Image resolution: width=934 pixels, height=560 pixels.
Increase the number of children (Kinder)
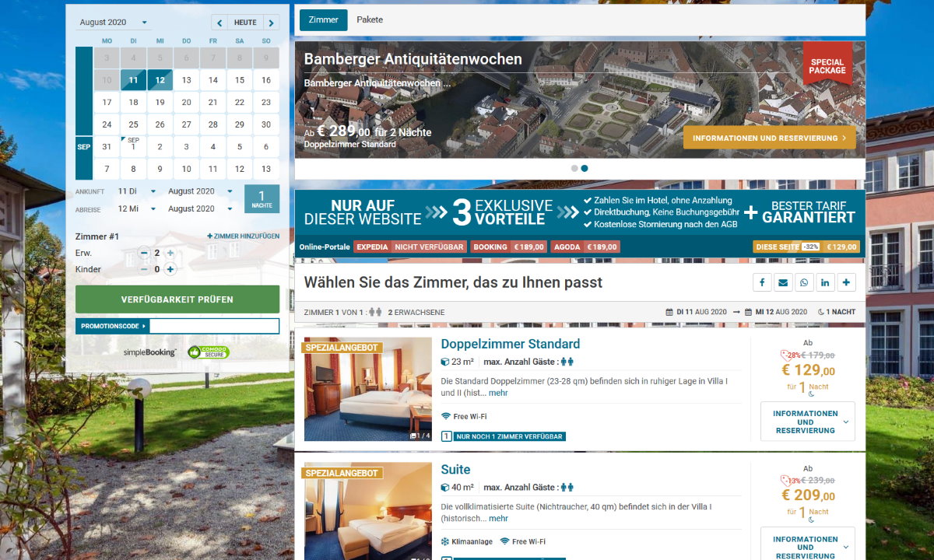click(x=170, y=269)
